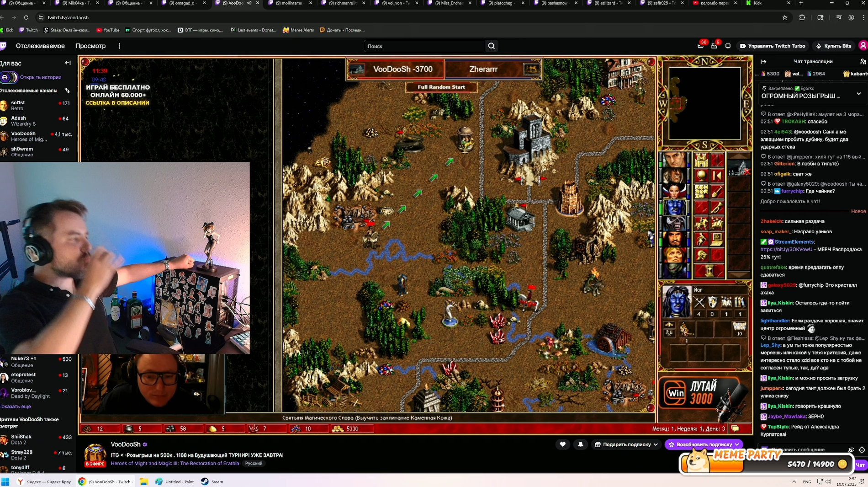Collapse the chat panel arrow

tap(763, 61)
